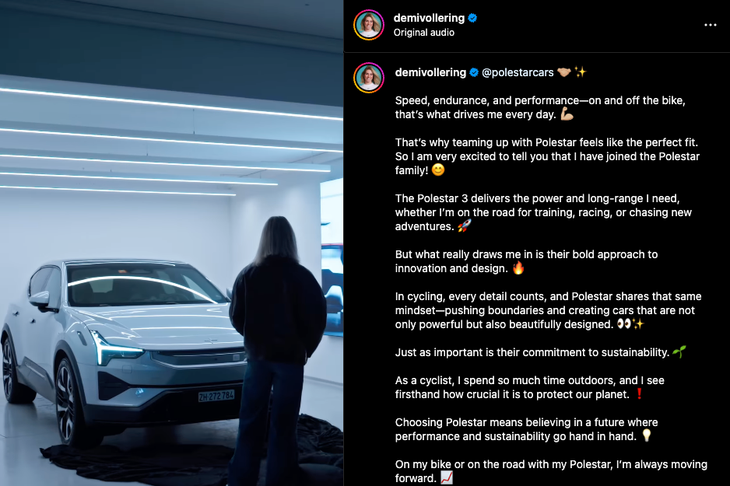Click the chart emoji after forward

[447, 478]
